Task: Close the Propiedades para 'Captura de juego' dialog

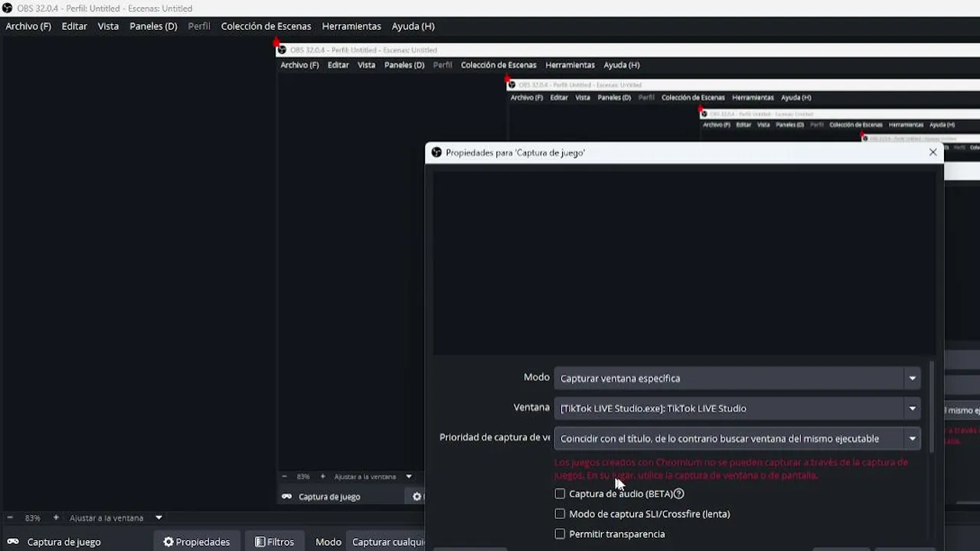Action: click(x=933, y=152)
